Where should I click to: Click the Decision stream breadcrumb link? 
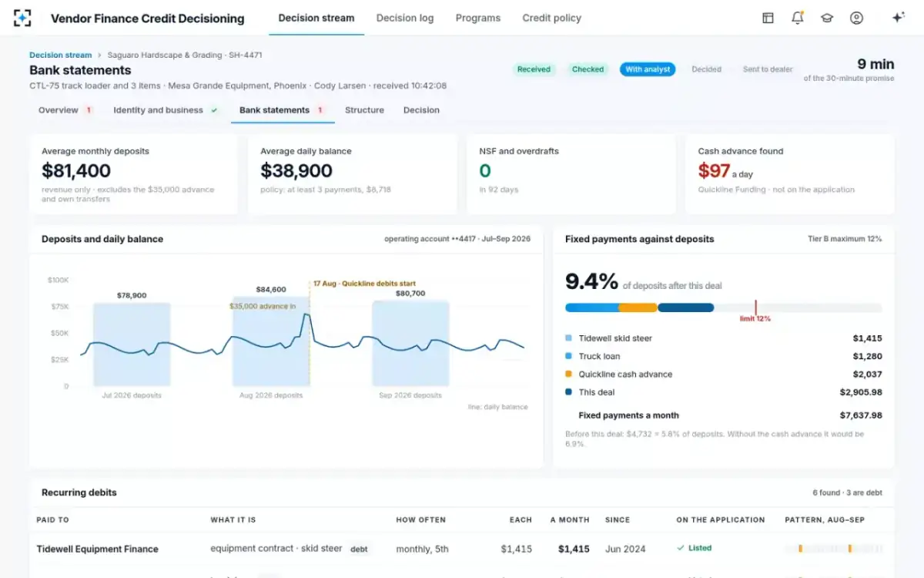[60, 55]
